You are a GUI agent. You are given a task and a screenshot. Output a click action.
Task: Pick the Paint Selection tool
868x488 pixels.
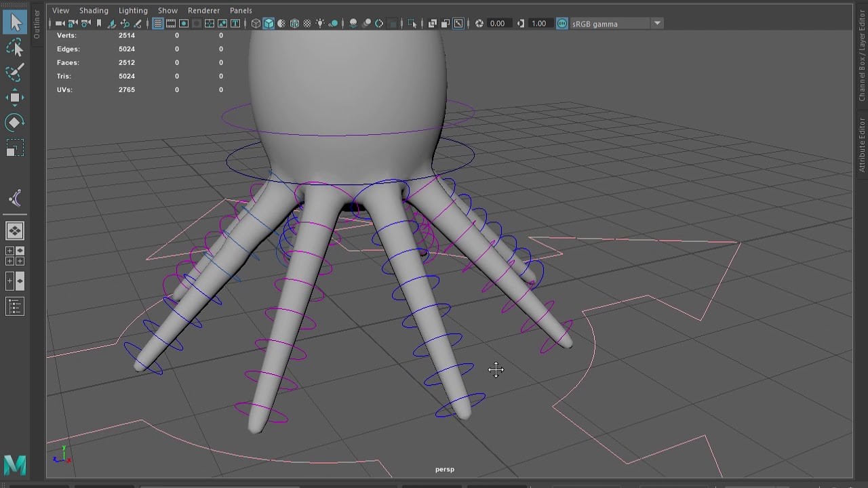tap(15, 72)
